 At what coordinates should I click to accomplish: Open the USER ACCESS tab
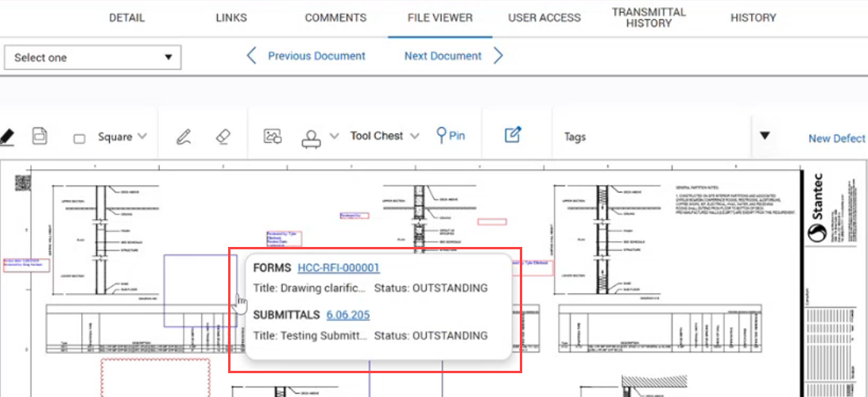point(544,17)
